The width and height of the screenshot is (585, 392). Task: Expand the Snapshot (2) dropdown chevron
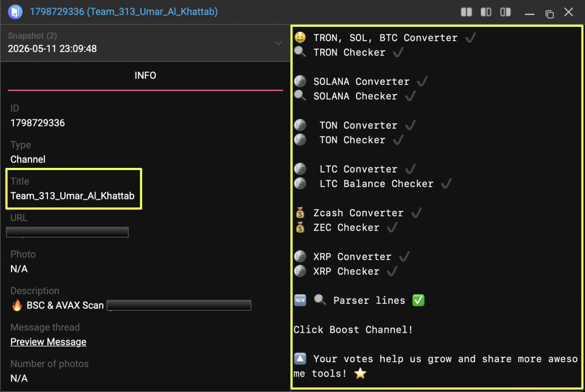tap(278, 43)
